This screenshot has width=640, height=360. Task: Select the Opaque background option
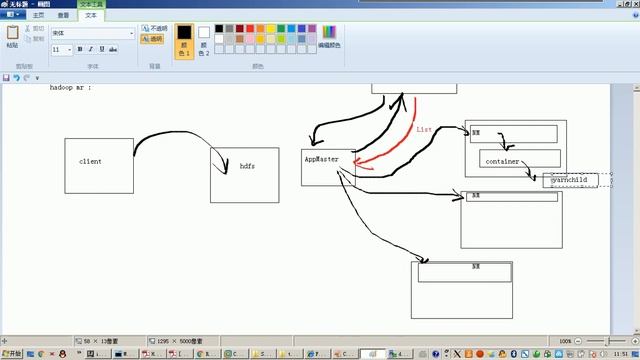click(154, 28)
